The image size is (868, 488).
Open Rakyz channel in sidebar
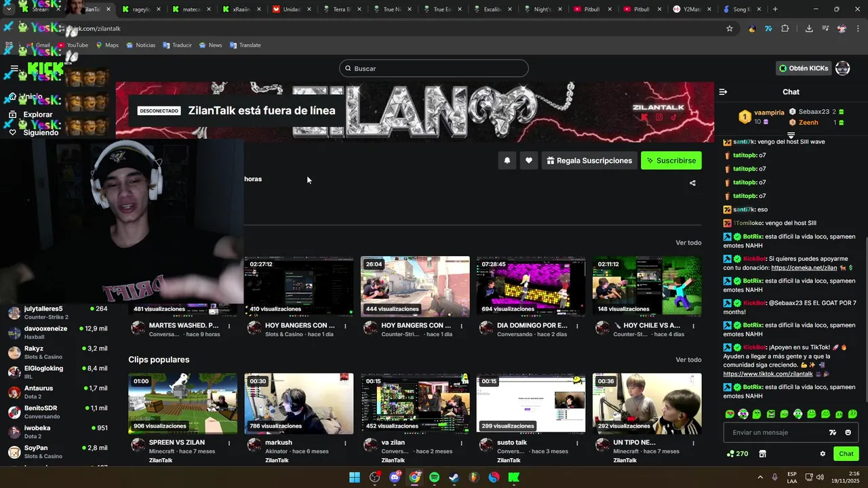click(58, 352)
